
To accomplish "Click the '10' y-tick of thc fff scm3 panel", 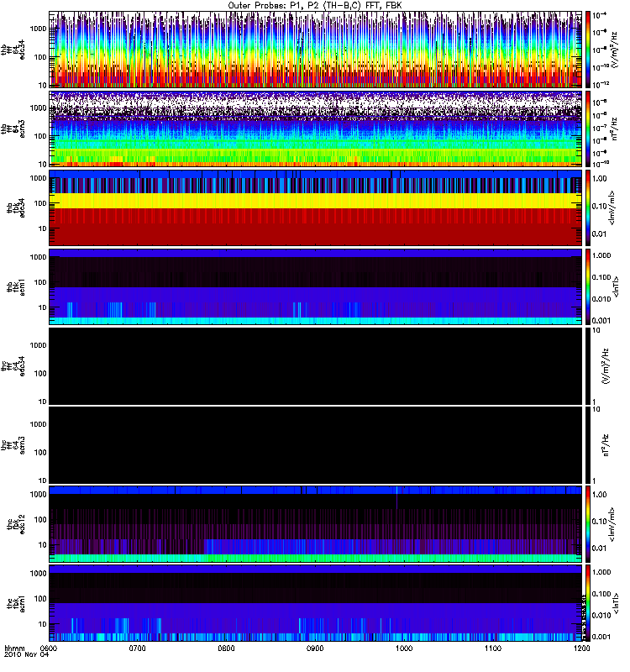I will [43, 480].
